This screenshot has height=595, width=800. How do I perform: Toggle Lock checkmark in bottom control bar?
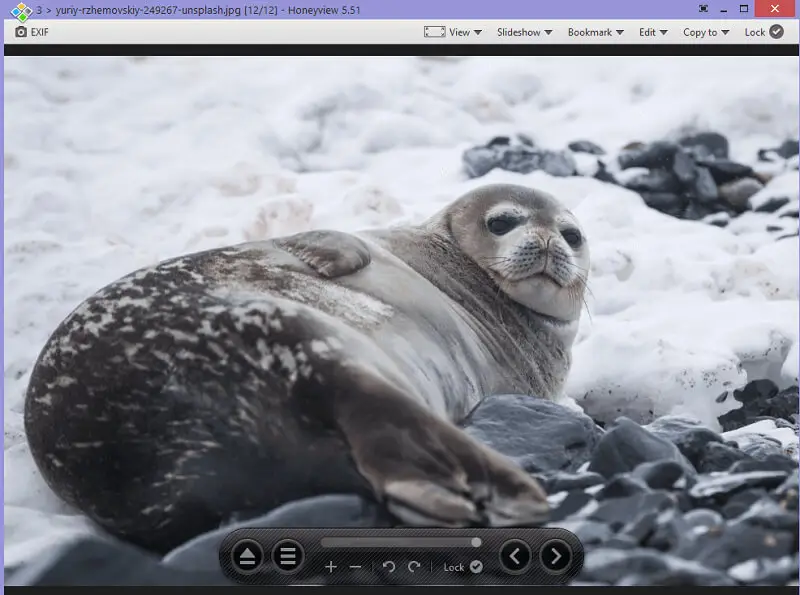point(476,567)
